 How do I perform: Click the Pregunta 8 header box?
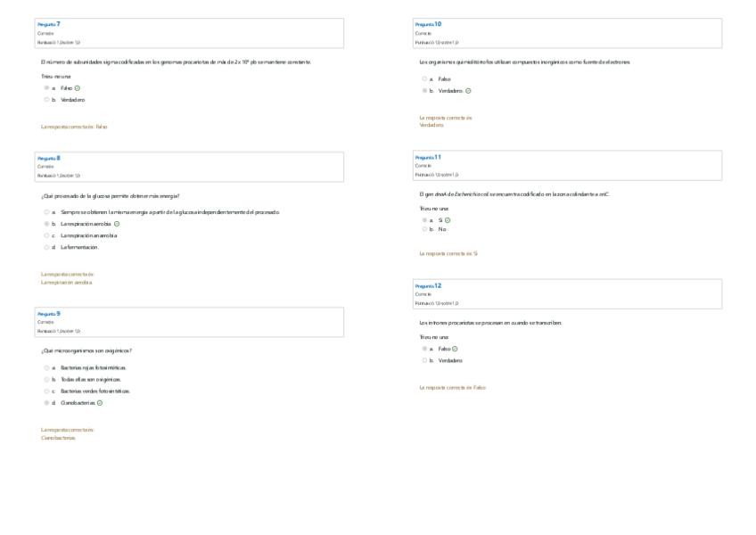point(189,167)
